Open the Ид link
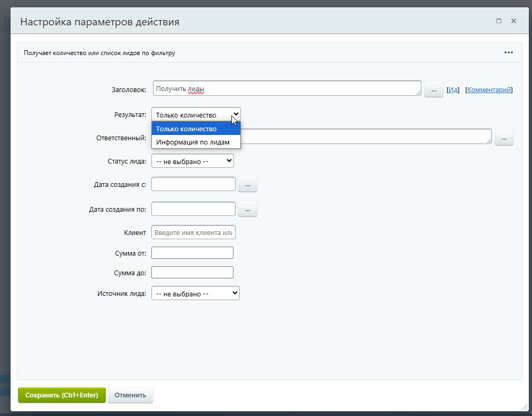 (454, 90)
